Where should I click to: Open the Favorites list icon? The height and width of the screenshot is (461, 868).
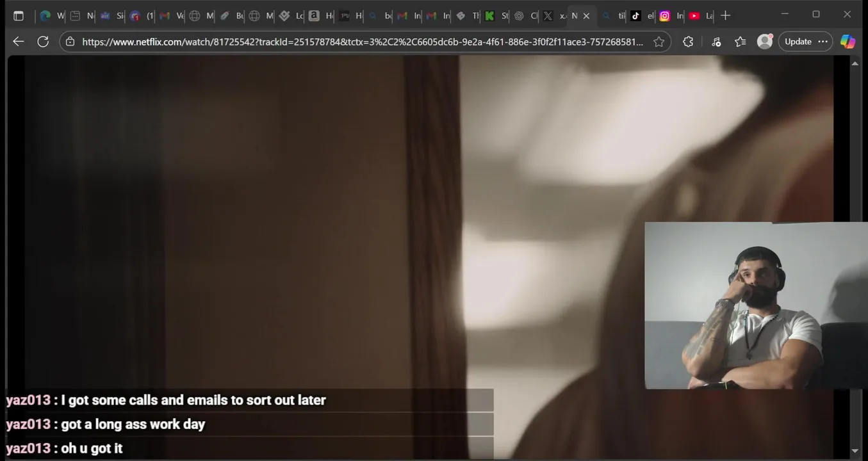point(741,42)
